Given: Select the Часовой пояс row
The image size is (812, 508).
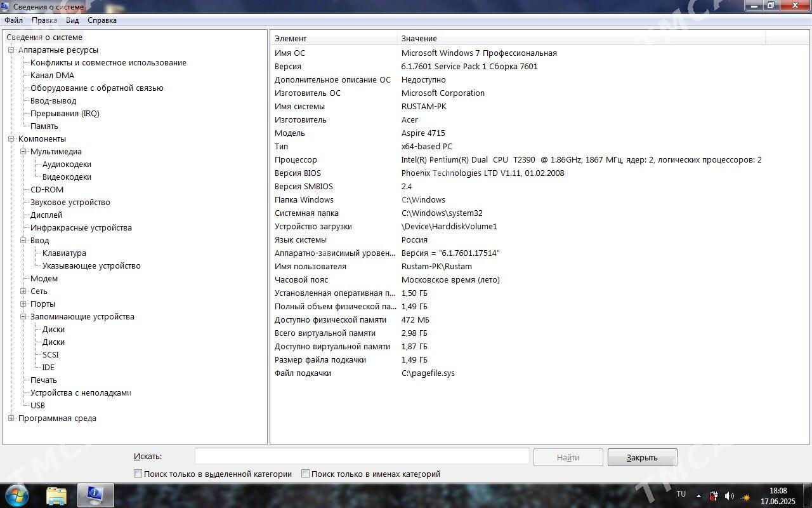Looking at the screenshot, I should [x=539, y=280].
